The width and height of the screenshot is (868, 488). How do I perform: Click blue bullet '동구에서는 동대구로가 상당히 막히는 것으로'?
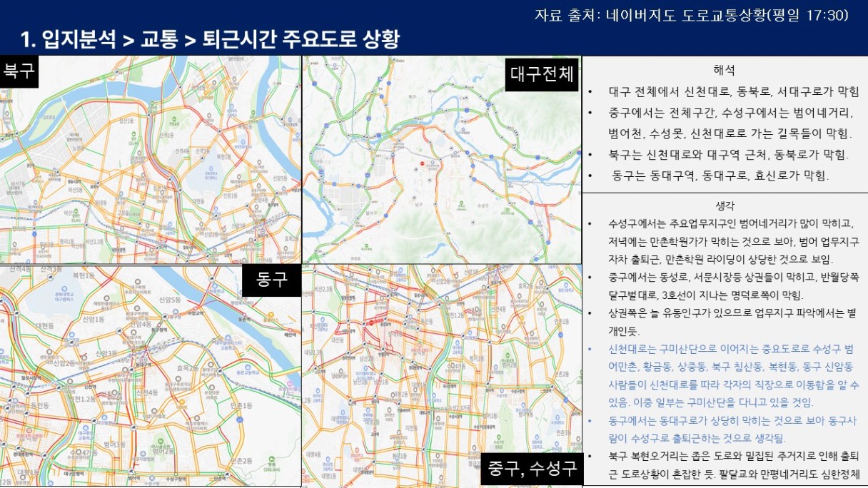(x=734, y=429)
